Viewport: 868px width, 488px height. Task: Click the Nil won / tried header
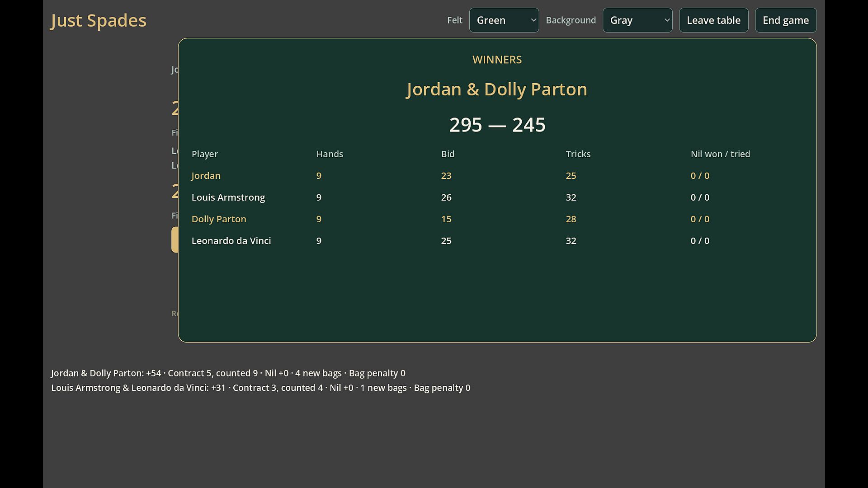coord(720,154)
